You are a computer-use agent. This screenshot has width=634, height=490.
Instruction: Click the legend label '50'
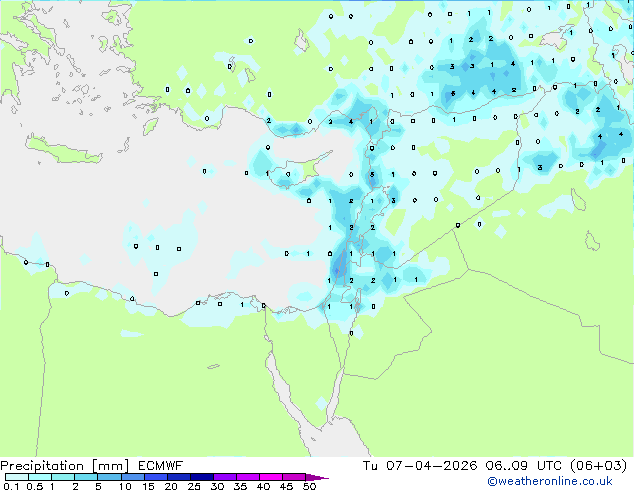(309, 486)
